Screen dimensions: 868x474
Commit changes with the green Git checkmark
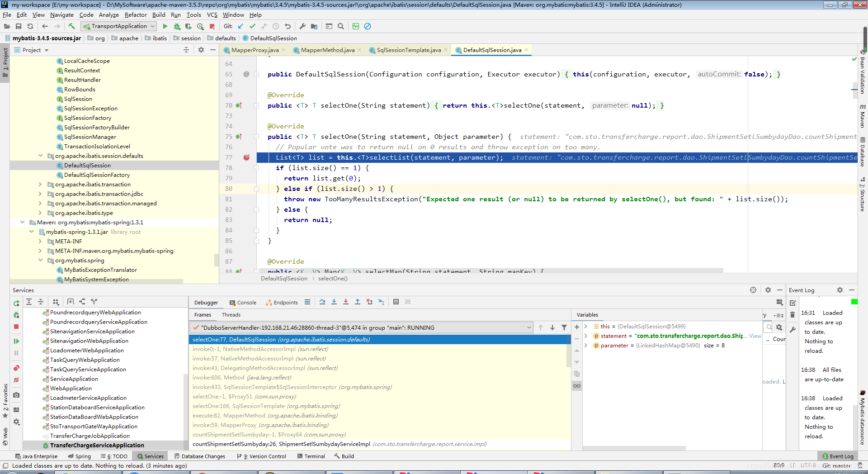tap(252, 26)
